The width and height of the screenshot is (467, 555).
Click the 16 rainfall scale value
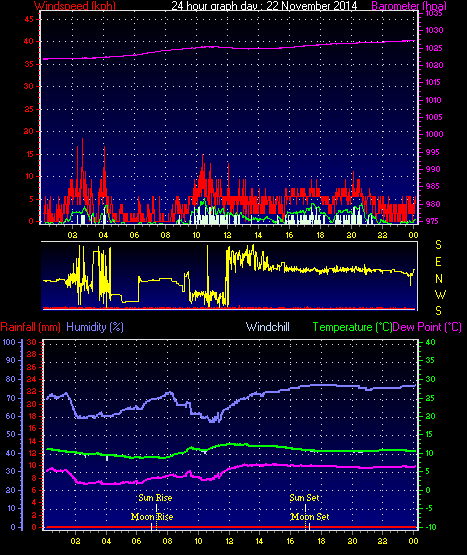coord(32,428)
